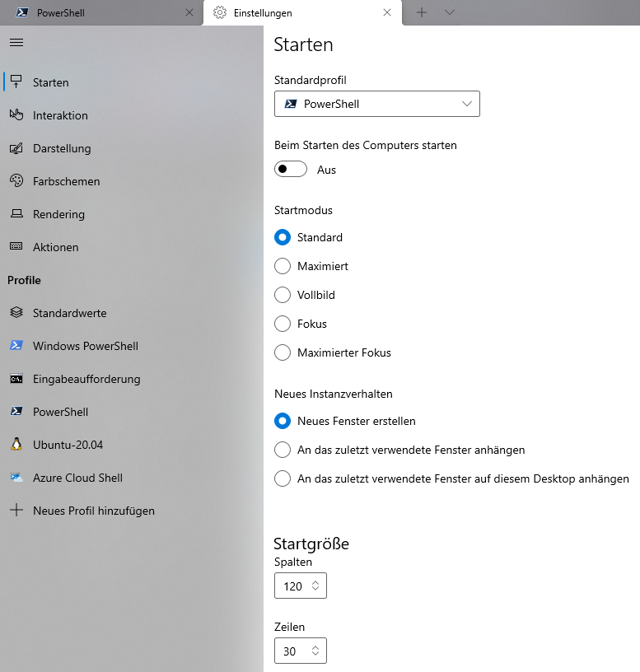Choose attach to window 'auf diesem Desktop'
640x672 pixels.
tap(283, 478)
